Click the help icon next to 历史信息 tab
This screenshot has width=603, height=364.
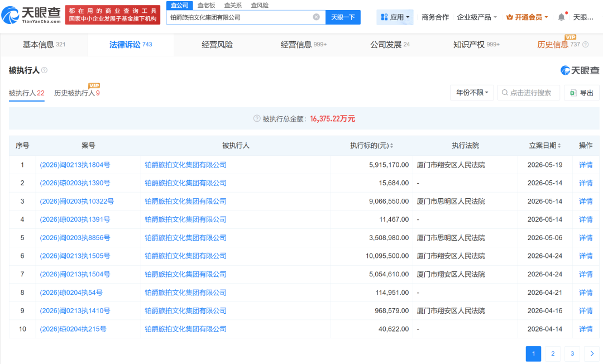coord(585,45)
